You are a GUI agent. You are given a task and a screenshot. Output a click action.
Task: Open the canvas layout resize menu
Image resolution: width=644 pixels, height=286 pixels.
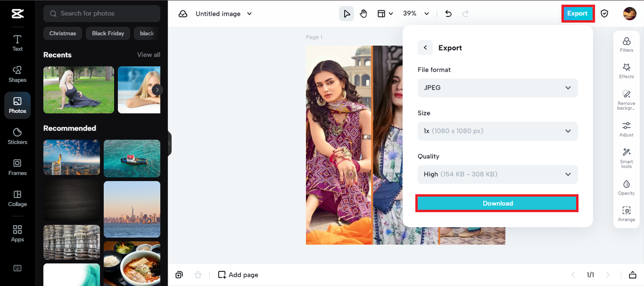tap(385, 14)
